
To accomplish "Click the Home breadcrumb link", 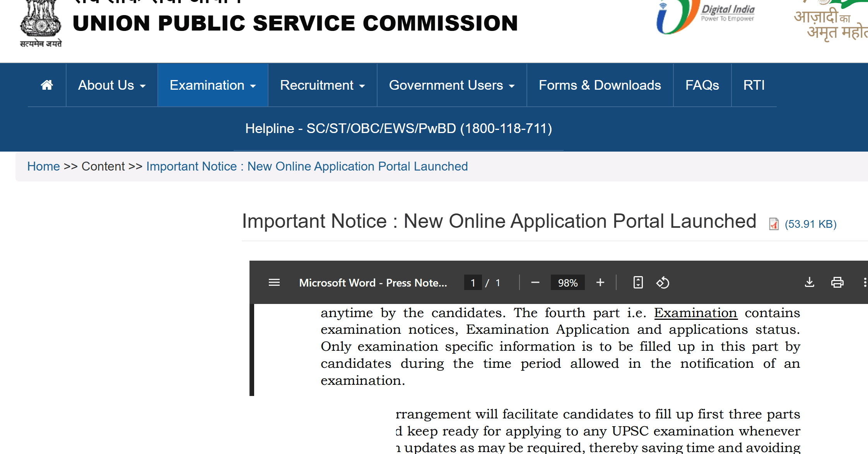I will (43, 166).
